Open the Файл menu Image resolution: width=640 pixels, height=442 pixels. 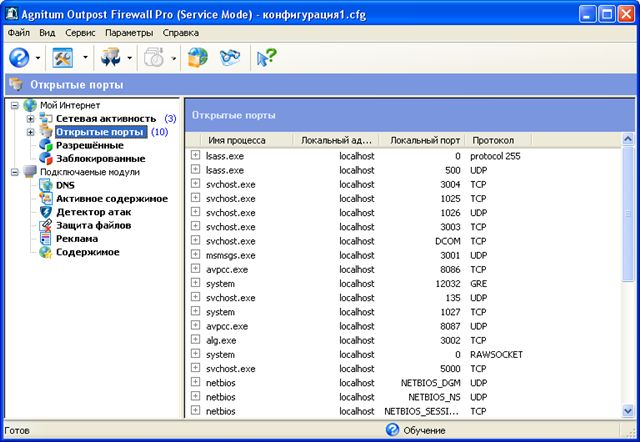coord(19,33)
